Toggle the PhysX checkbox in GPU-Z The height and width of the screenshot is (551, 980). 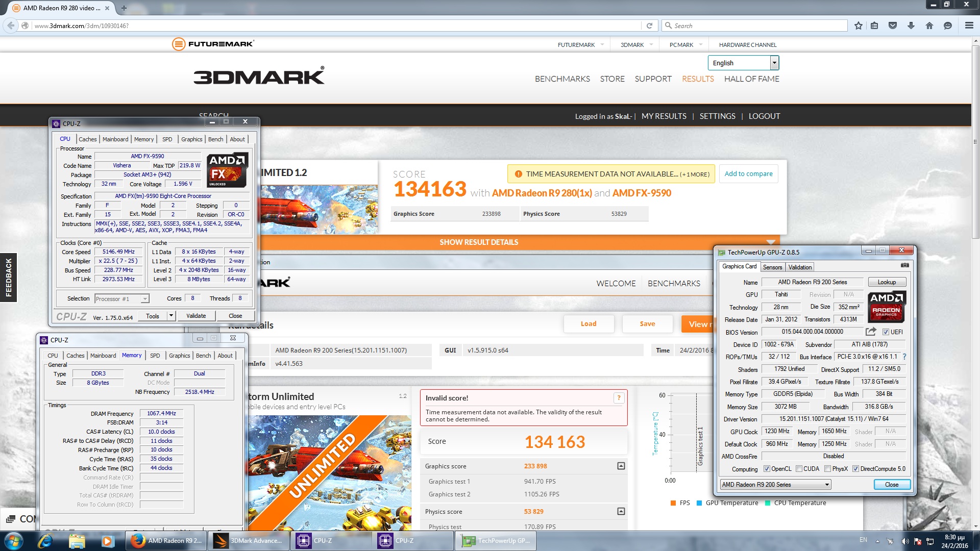point(828,469)
